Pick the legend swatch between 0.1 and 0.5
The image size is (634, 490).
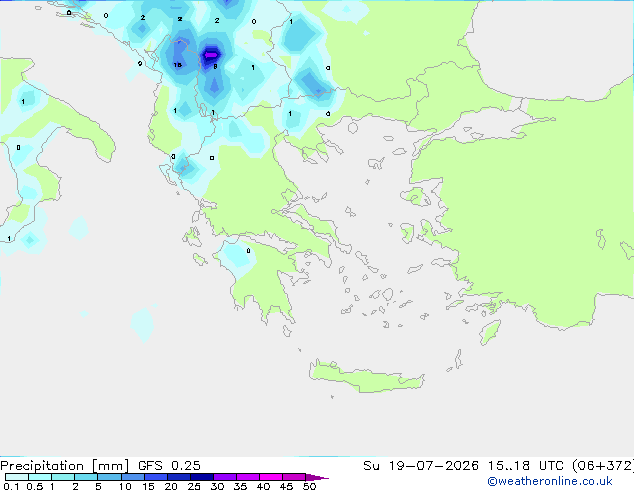tap(17, 477)
